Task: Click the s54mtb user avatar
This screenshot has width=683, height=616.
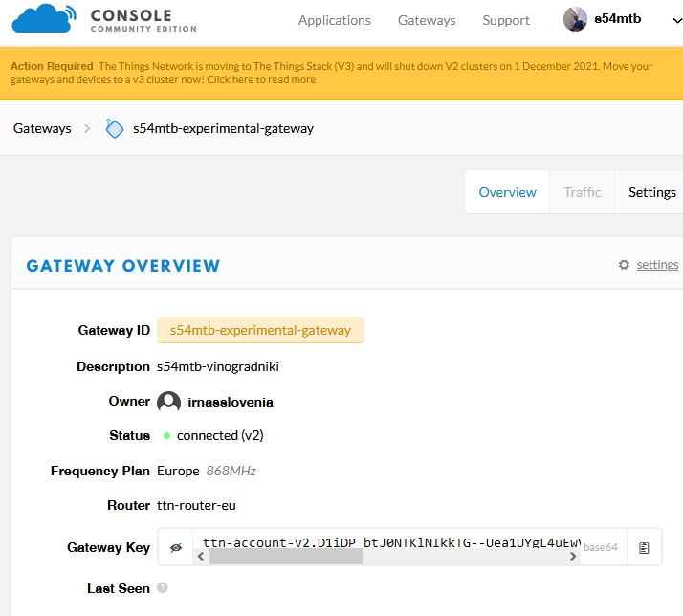Action: [575, 19]
